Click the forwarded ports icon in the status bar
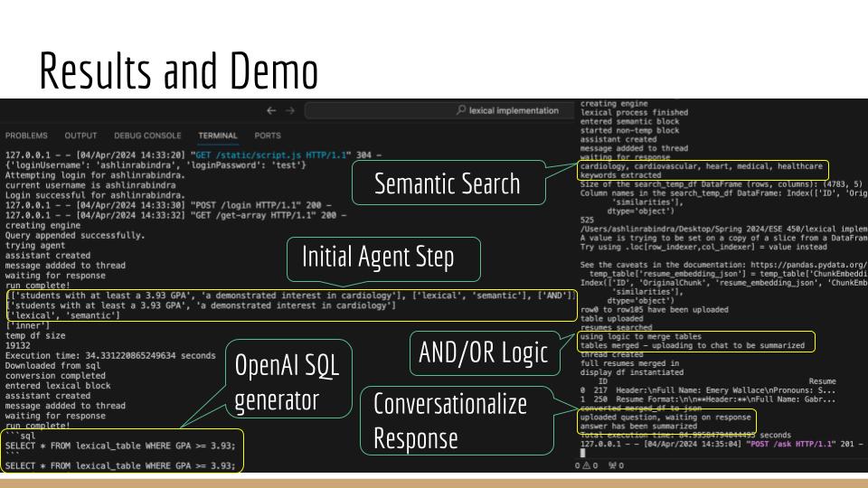Viewport: 868px width, 488px height. (612, 466)
